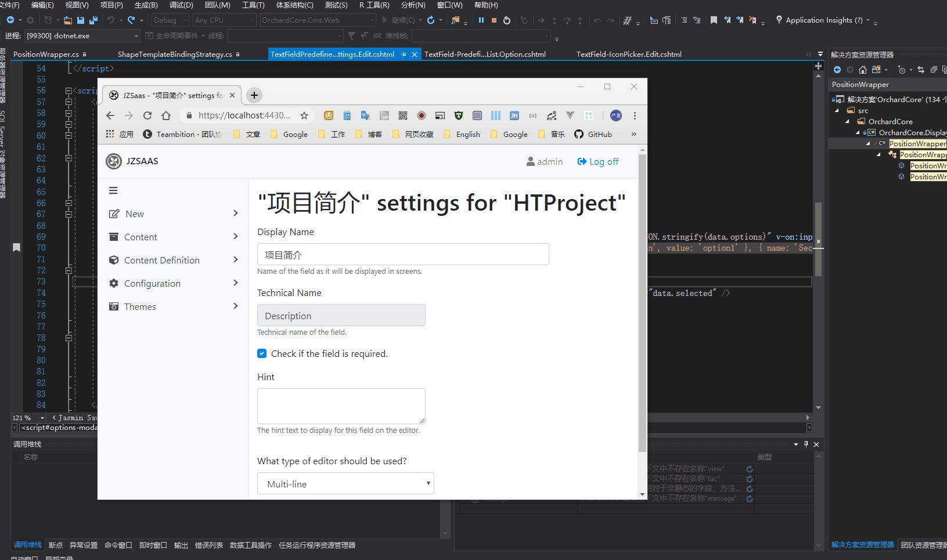Image resolution: width=947 pixels, height=560 pixels.
Task: Stop debugging with the square stop icon
Action: (x=494, y=20)
